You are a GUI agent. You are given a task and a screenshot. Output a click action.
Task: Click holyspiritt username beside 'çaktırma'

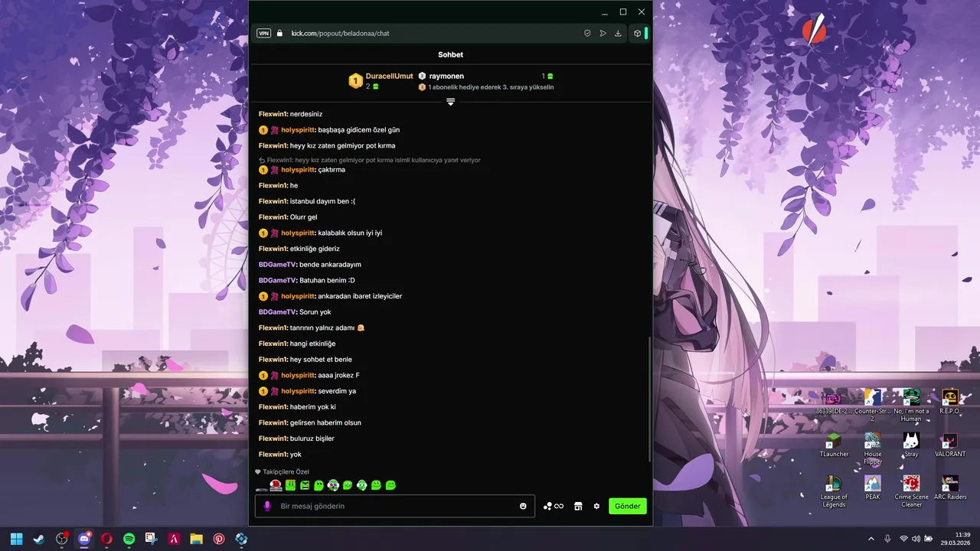299,170
